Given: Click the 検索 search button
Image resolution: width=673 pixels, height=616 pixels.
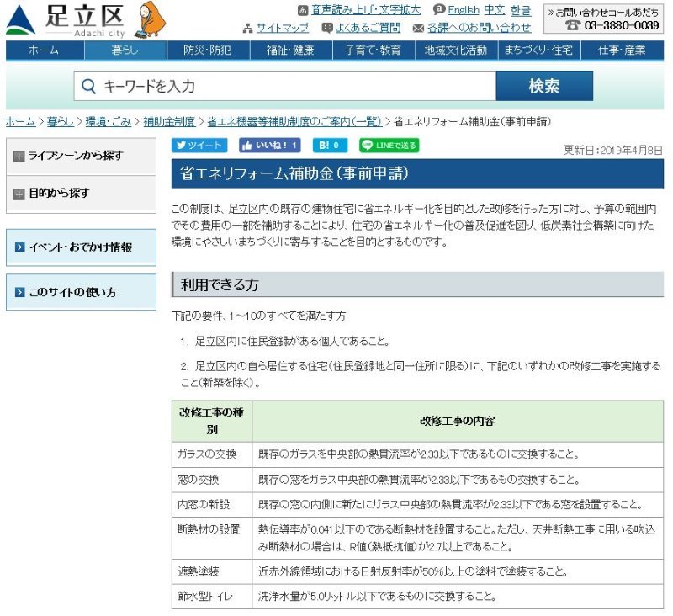Looking at the screenshot, I should tap(544, 87).
